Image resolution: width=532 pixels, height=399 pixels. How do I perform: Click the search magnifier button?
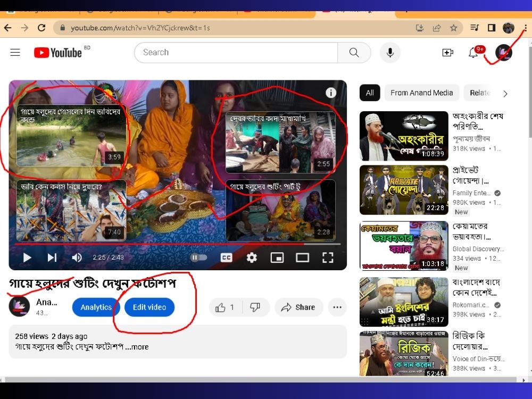354,53
